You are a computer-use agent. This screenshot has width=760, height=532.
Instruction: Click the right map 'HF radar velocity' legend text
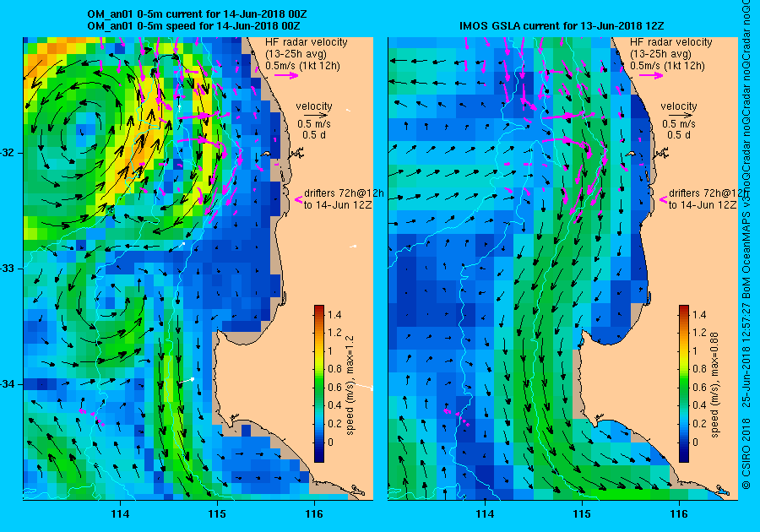tap(671, 42)
